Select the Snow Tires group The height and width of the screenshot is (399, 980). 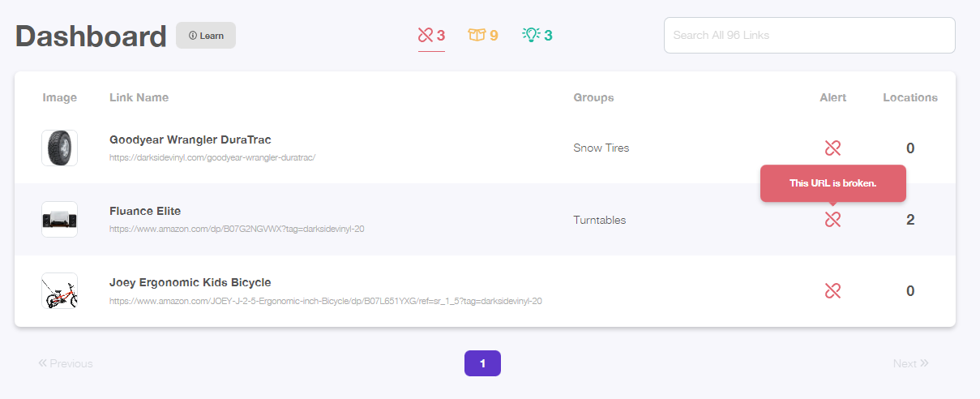[x=601, y=148]
